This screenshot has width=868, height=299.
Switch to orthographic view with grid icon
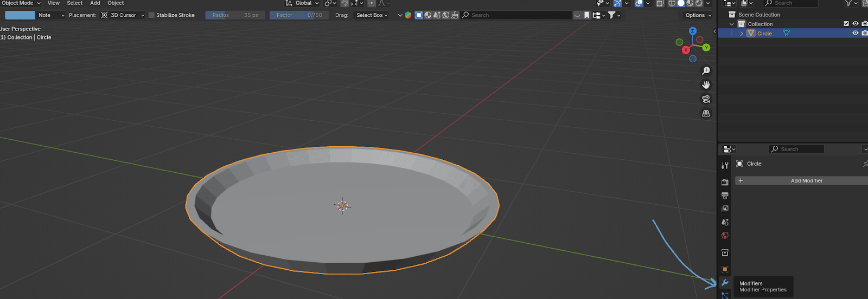coord(706,113)
